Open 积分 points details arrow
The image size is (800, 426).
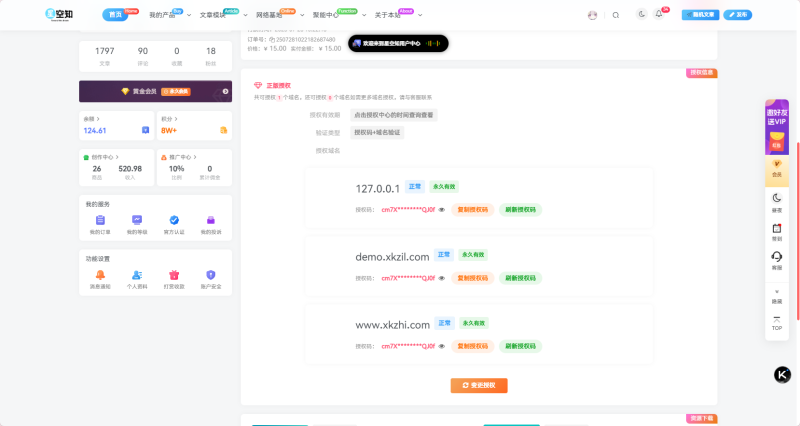point(176,119)
